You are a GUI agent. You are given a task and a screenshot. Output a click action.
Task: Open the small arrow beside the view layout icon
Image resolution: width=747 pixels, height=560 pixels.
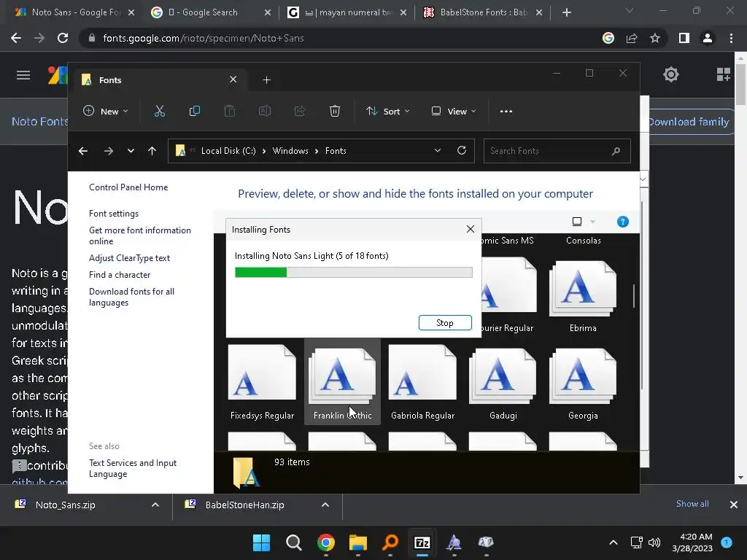coord(592,222)
